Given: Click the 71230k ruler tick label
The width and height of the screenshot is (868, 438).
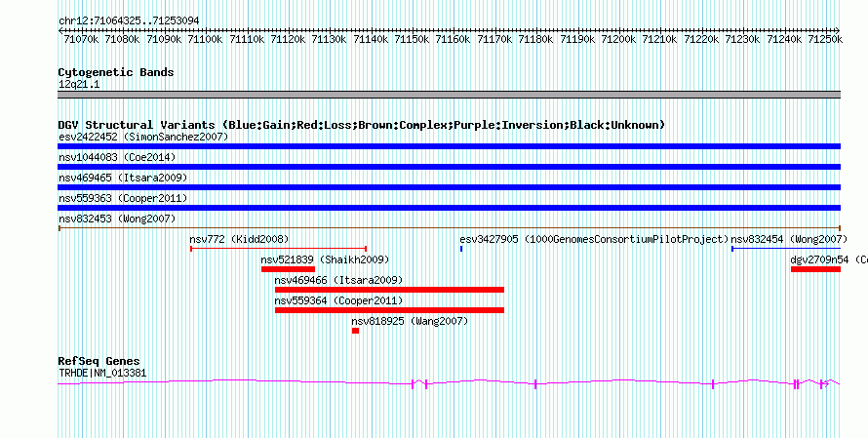Looking at the screenshot, I should pyautogui.click(x=742, y=39).
